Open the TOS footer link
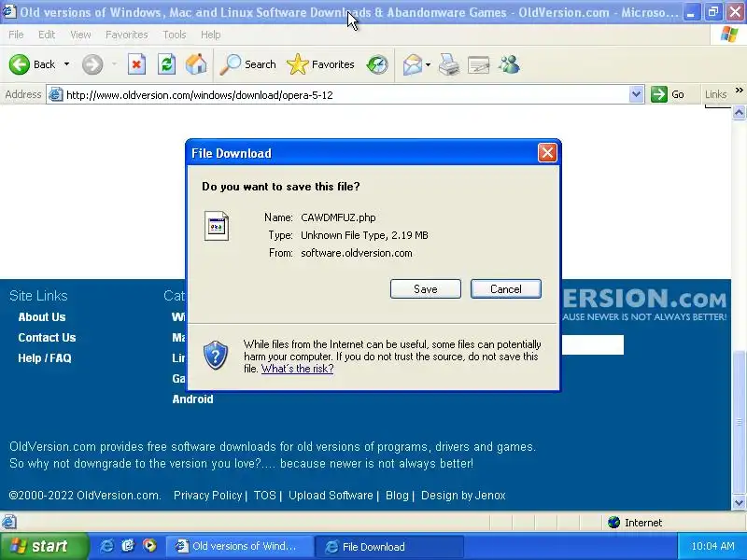 (x=265, y=496)
